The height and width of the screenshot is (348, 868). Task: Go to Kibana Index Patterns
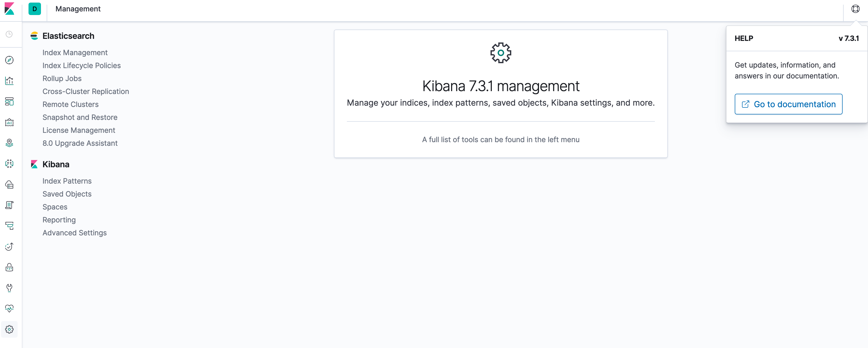coord(67,181)
